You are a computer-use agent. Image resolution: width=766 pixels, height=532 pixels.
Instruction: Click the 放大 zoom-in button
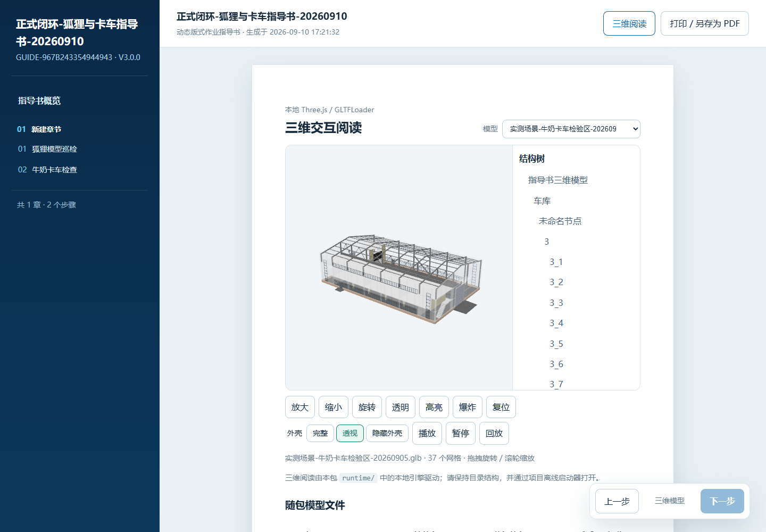point(300,407)
